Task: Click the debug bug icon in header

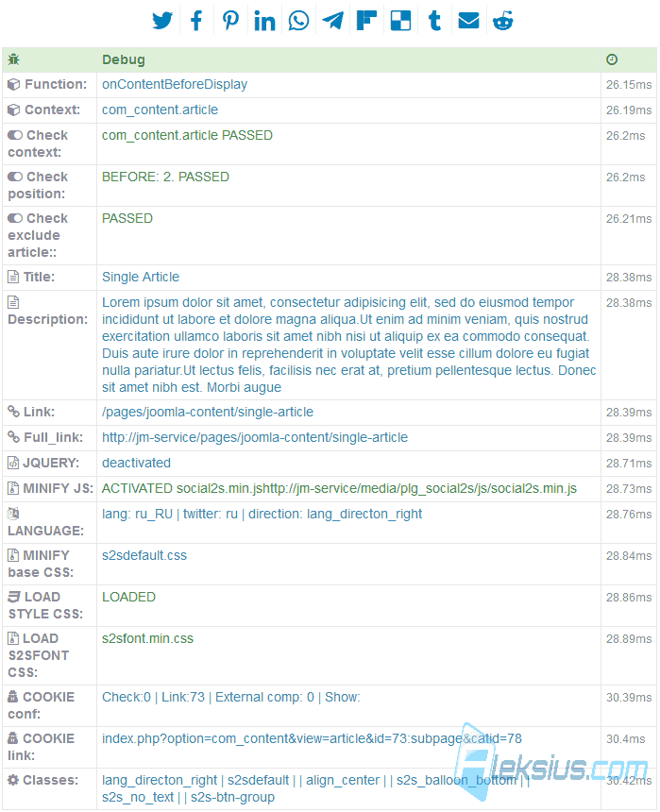Action: [x=13, y=59]
